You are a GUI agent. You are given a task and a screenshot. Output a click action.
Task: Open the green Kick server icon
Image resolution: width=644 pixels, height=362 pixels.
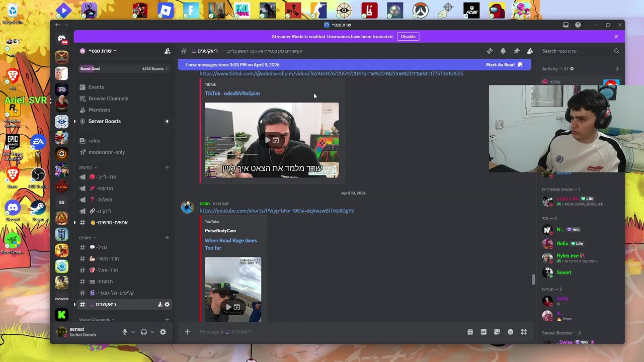pos(61,315)
